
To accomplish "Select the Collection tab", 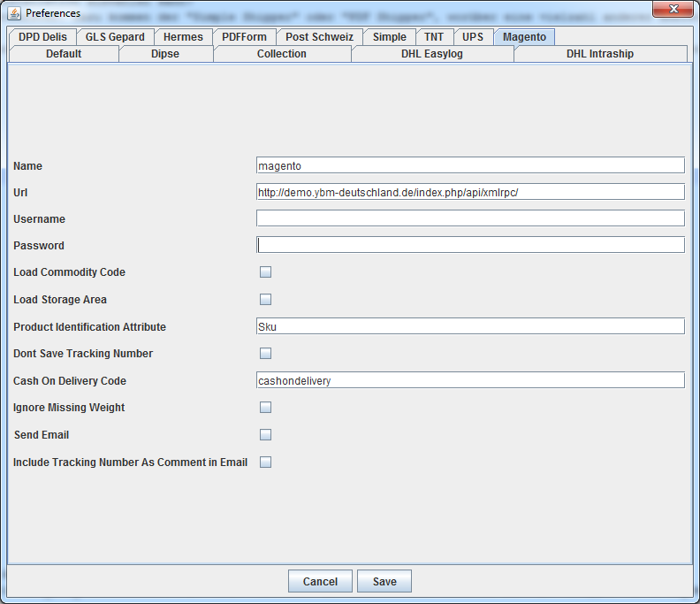I will click(x=282, y=54).
